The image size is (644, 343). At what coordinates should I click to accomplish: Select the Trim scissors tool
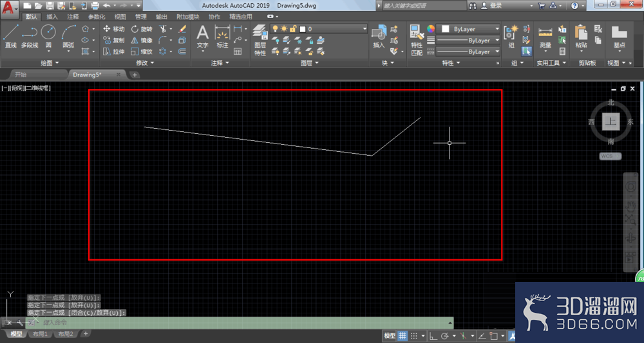click(x=163, y=29)
